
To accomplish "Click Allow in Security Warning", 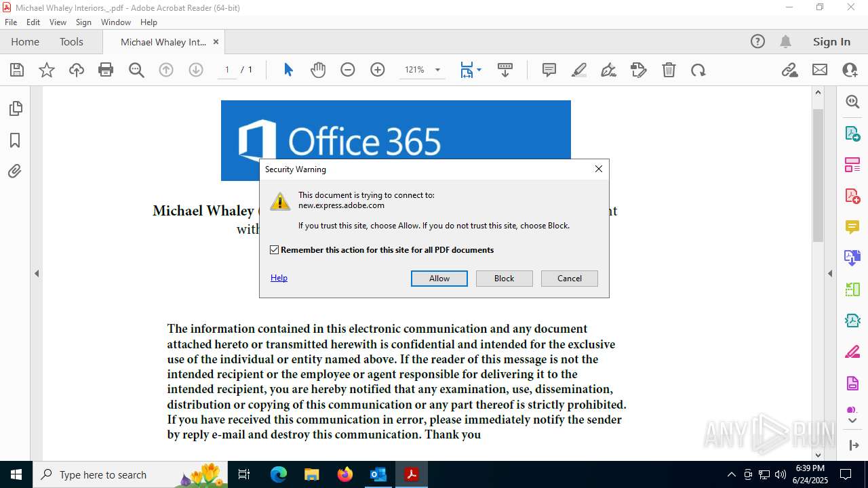I will pos(439,279).
